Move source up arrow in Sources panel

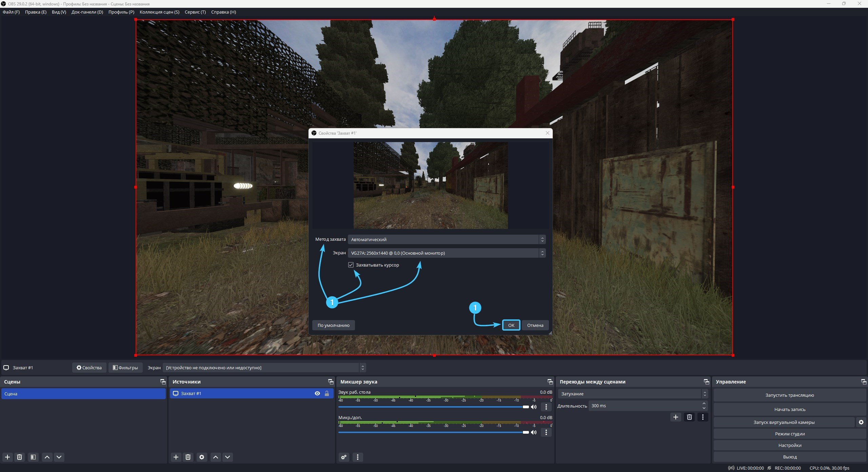pyautogui.click(x=216, y=457)
